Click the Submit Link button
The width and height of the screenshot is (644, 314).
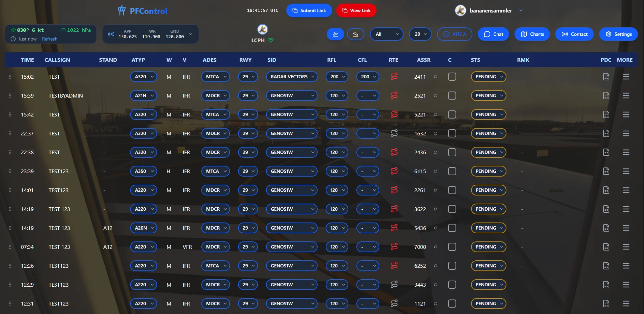point(309,10)
